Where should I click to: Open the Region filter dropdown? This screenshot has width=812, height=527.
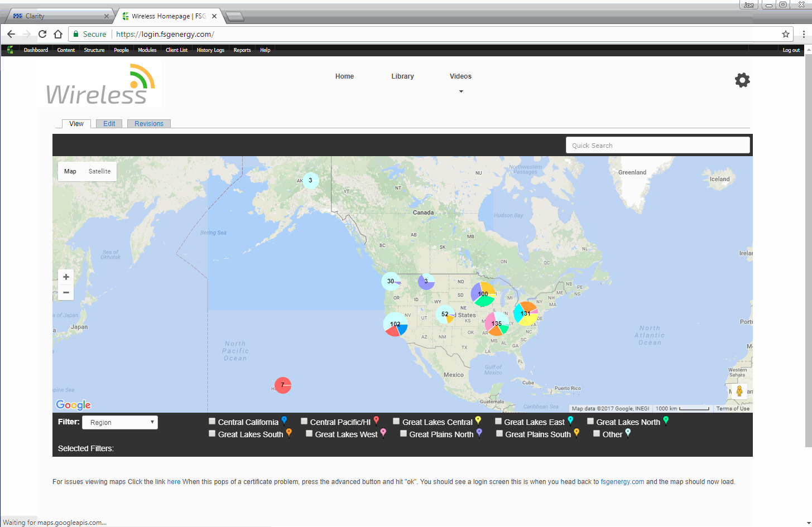pyautogui.click(x=120, y=423)
